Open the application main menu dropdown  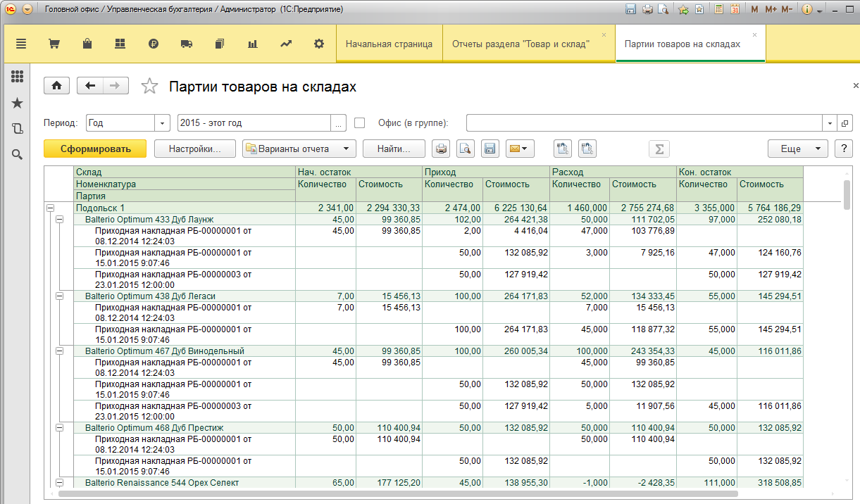coord(27,10)
